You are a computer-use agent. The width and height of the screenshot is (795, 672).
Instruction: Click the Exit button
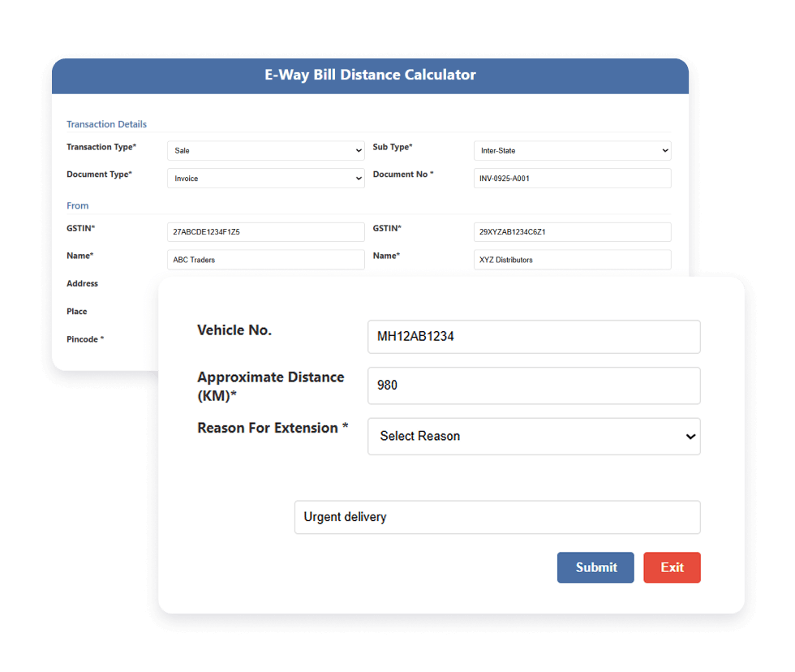pyautogui.click(x=672, y=567)
